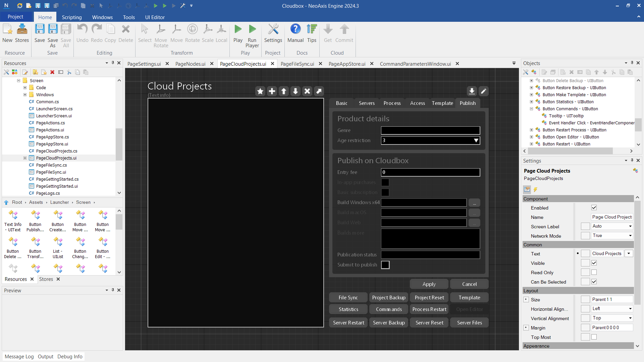Toggle the In-app purchases checkbox
This screenshot has height=362, width=644.
[x=385, y=182]
